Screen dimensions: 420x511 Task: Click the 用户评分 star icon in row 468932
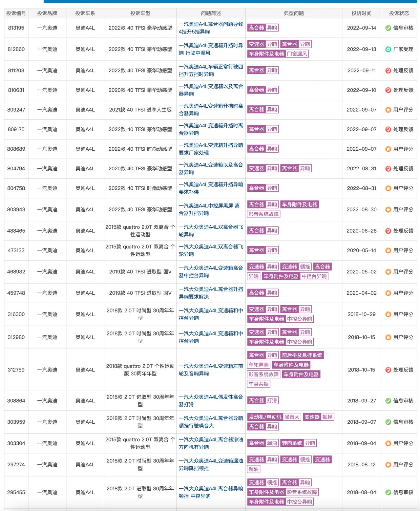(x=388, y=272)
